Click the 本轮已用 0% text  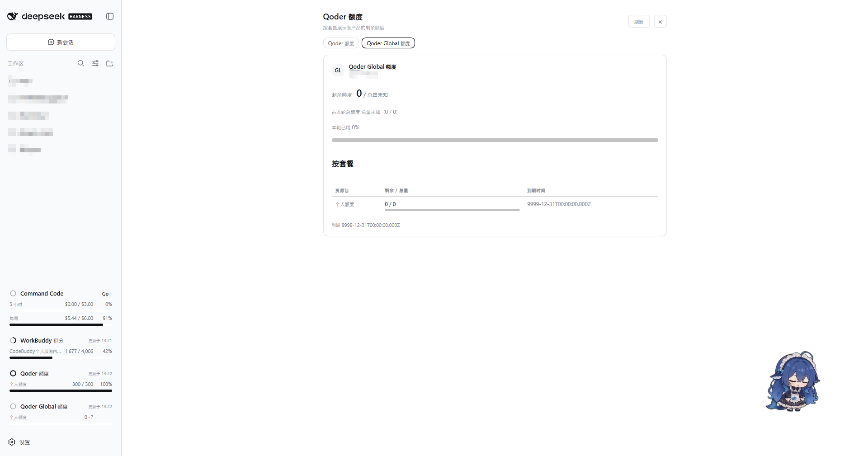[345, 127]
